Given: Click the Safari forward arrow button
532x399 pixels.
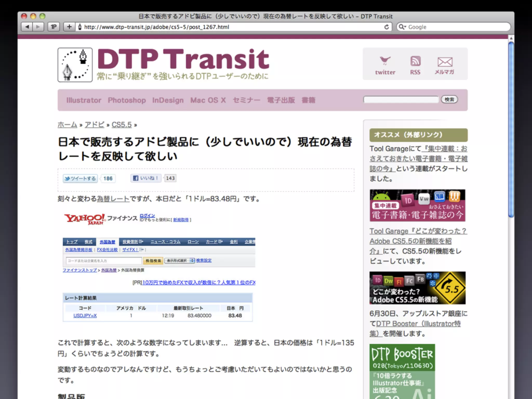Looking at the screenshot, I should pyautogui.click(x=38, y=27).
